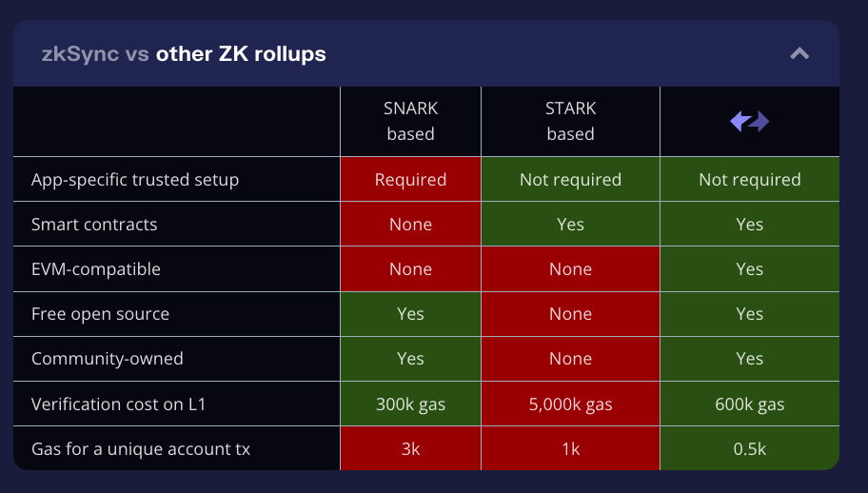This screenshot has height=493, width=868.
Task: Click the App-specific trusted setup row label
Action: pos(135,179)
